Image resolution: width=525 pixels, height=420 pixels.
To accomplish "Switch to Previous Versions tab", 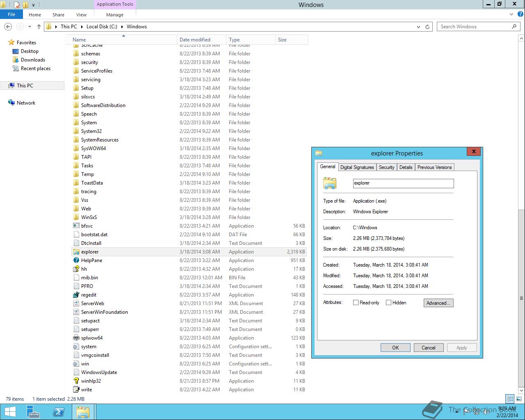I will 434,167.
